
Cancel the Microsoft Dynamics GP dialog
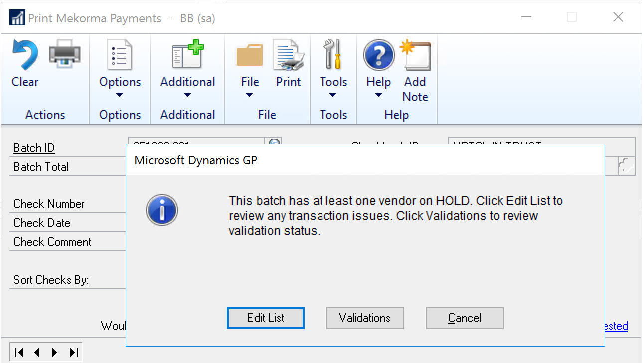465,318
